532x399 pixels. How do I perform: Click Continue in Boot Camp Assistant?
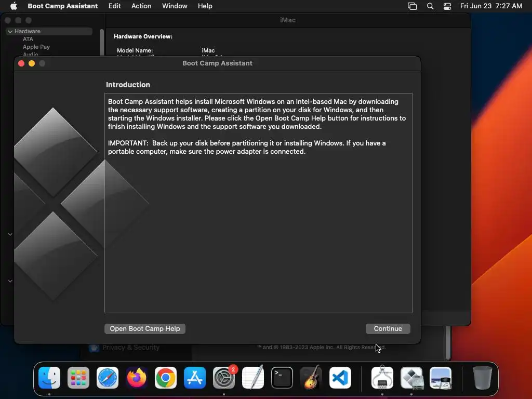pyautogui.click(x=388, y=328)
